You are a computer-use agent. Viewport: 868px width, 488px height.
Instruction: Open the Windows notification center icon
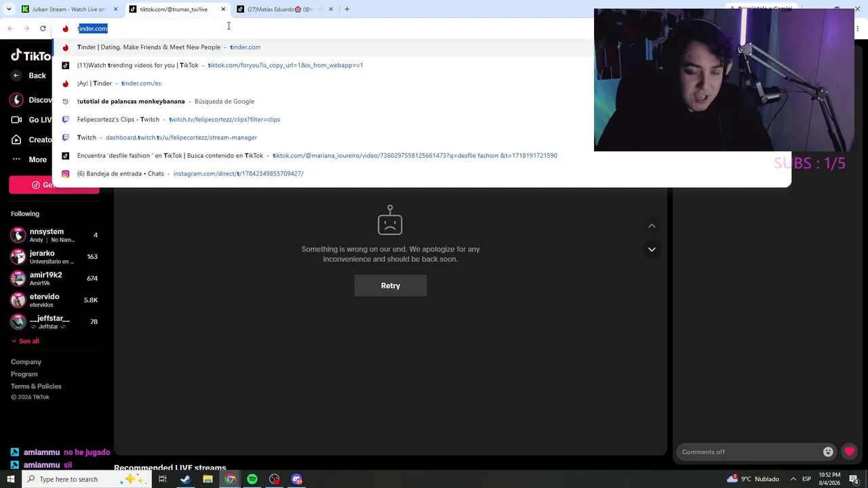[x=854, y=479]
